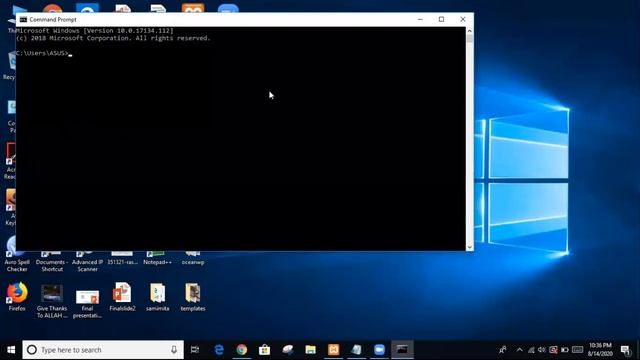The width and height of the screenshot is (640, 360).
Task: Select the final presentation desktop file
Action: [87, 304]
